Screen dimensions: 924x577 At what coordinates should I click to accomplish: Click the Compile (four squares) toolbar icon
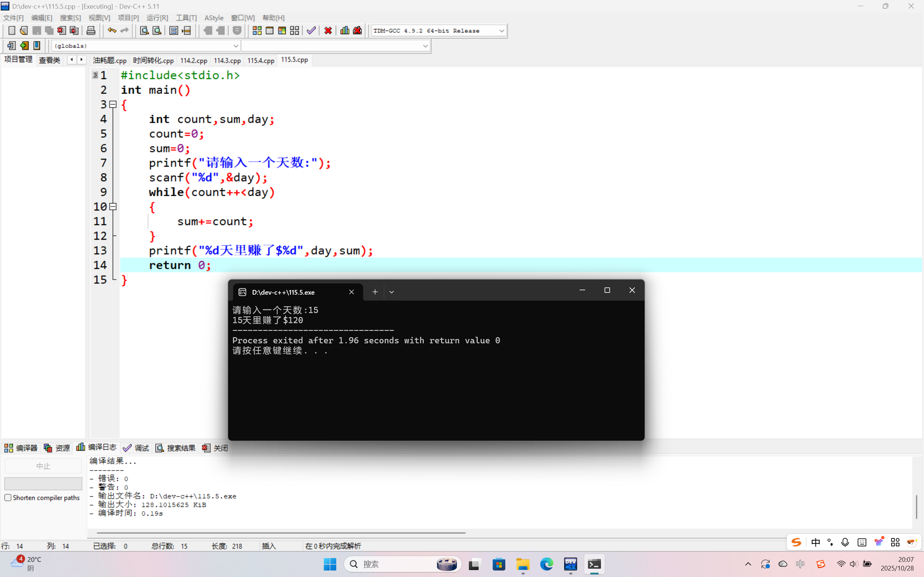click(x=257, y=31)
